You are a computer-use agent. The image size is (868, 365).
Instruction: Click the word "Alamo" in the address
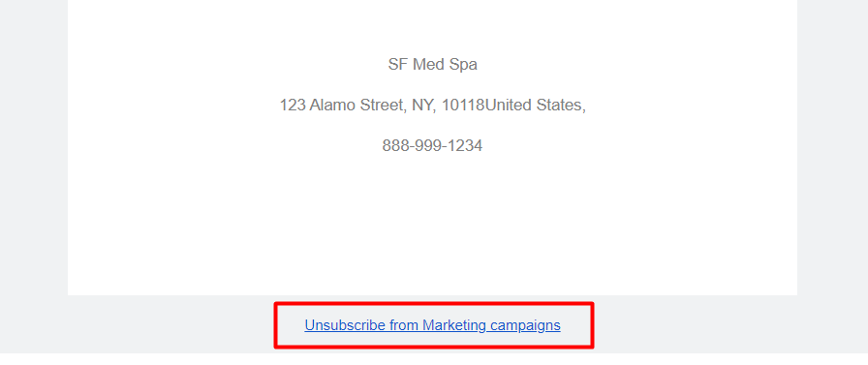tap(332, 106)
